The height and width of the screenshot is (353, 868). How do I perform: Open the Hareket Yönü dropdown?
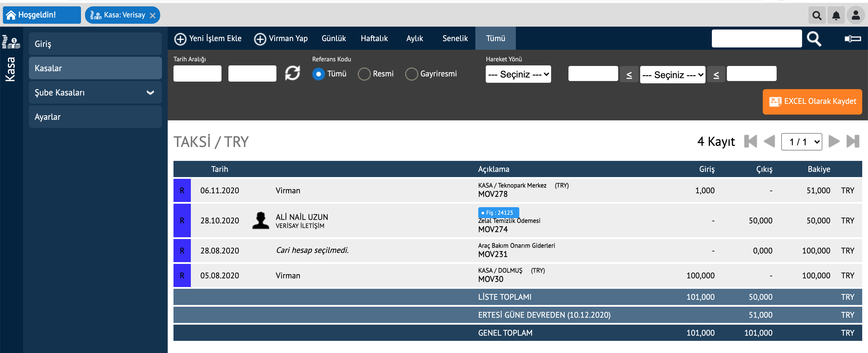518,74
